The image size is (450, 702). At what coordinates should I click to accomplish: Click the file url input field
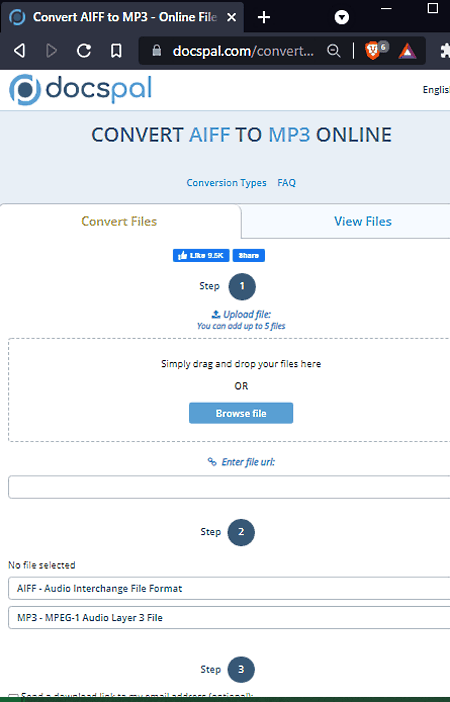(229, 487)
